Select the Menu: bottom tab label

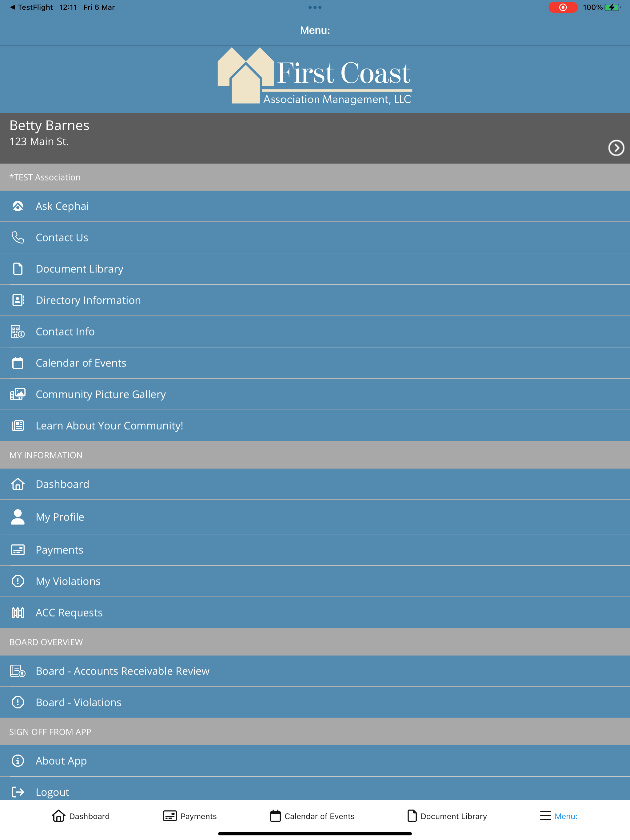[x=566, y=816]
